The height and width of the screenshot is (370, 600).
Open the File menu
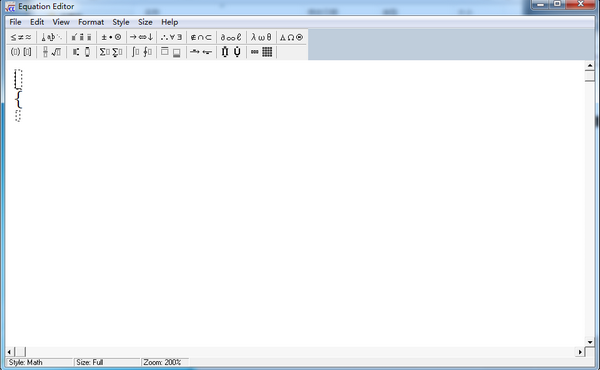[x=15, y=22]
